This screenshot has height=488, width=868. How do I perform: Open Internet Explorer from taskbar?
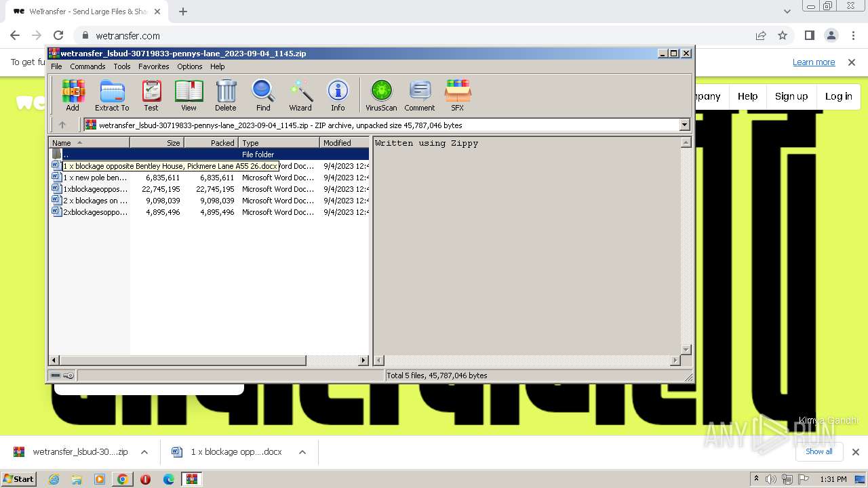(54, 479)
